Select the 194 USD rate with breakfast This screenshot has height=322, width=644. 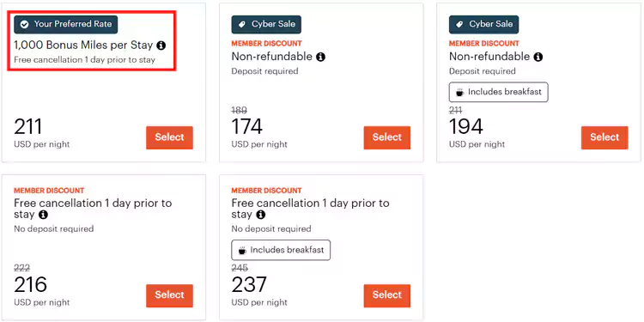point(605,137)
